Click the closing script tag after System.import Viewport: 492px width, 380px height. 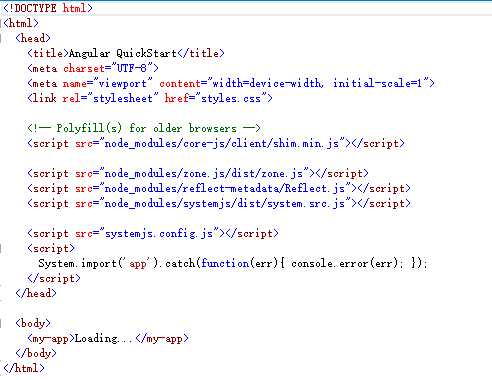coord(54,278)
